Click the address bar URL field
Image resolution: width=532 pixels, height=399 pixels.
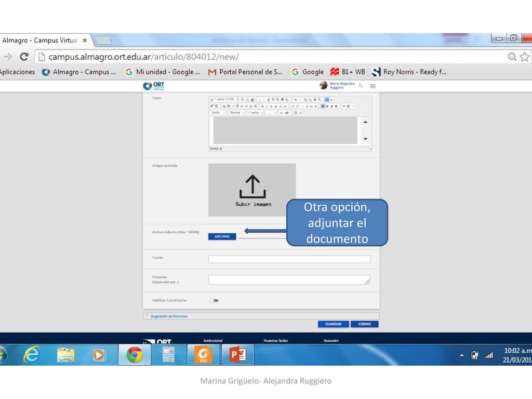click(x=271, y=57)
